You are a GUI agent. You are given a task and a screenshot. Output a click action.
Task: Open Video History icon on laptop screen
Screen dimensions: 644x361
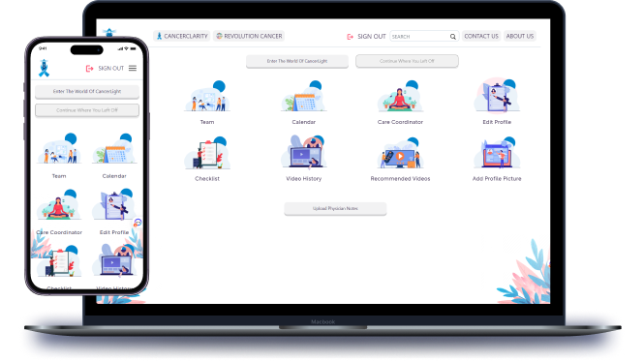click(303, 152)
